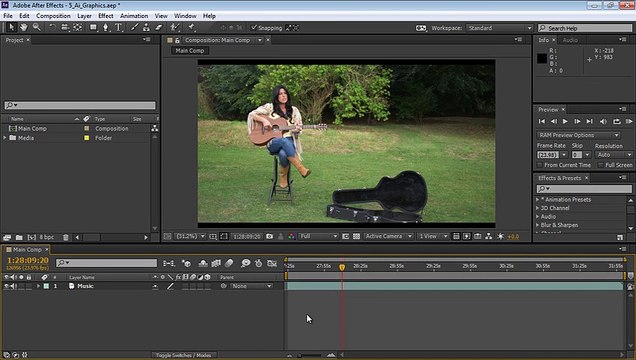
Task: Toggle hiding of shy layers
Action: (x=203, y=264)
